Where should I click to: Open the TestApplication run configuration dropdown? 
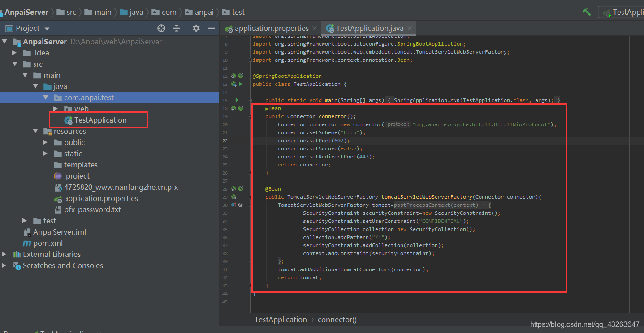[x=622, y=12]
